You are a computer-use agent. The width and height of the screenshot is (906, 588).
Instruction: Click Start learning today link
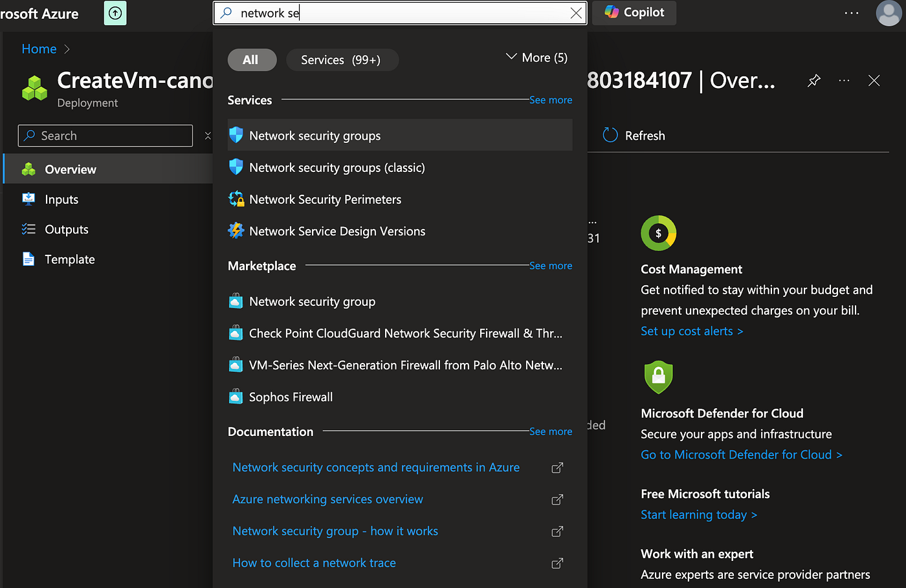point(699,515)
